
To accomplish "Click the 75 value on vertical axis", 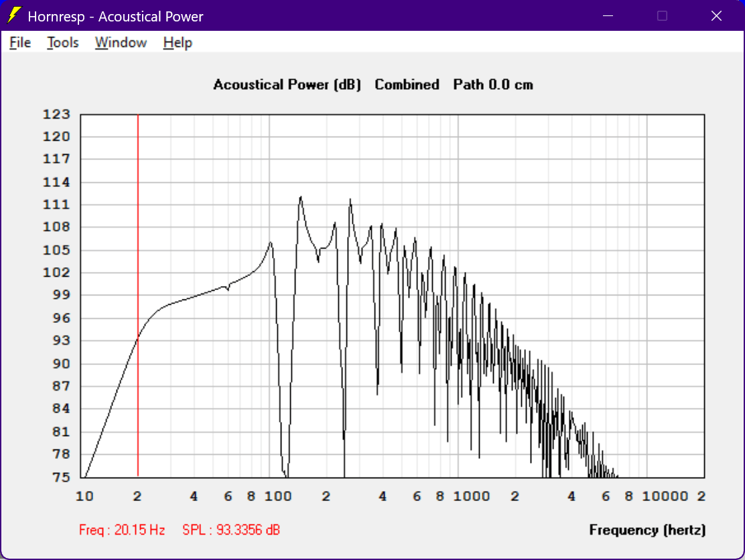I will tap(61, 477).
